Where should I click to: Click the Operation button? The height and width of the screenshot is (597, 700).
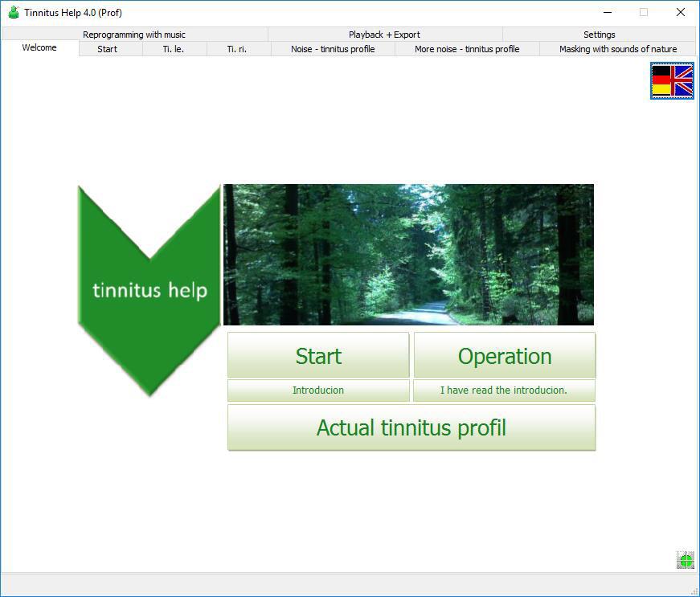(x=505, y=355)
